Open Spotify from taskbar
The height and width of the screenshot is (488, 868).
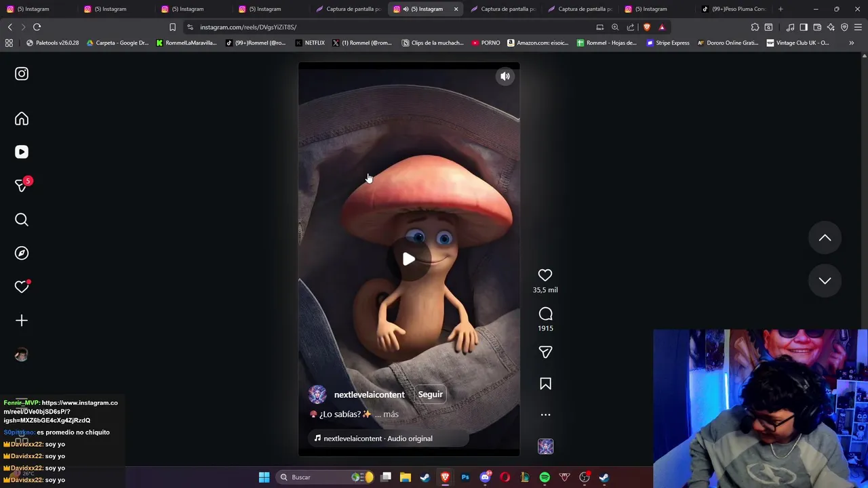(x=545, y=477)
